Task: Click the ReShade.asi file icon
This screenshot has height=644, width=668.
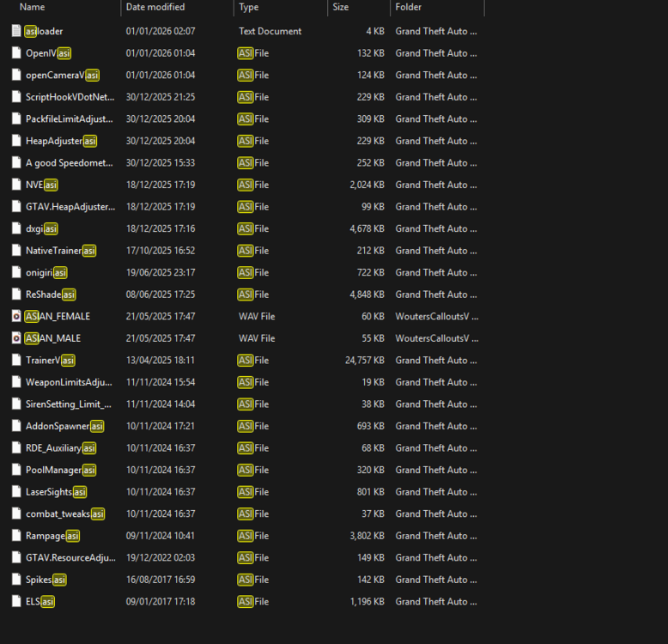Action: pos(16,295)
